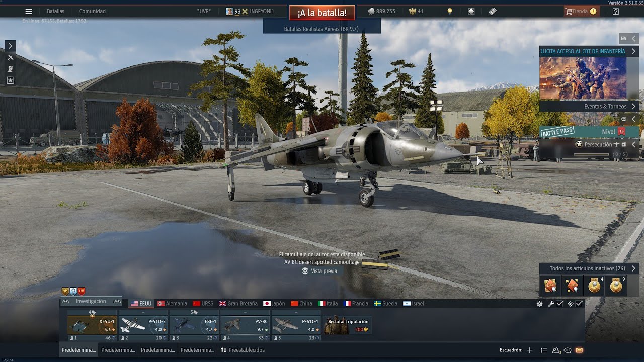
Task: Open vehicle modifications wrench icon on left
Action: click(x=10, y=58)
